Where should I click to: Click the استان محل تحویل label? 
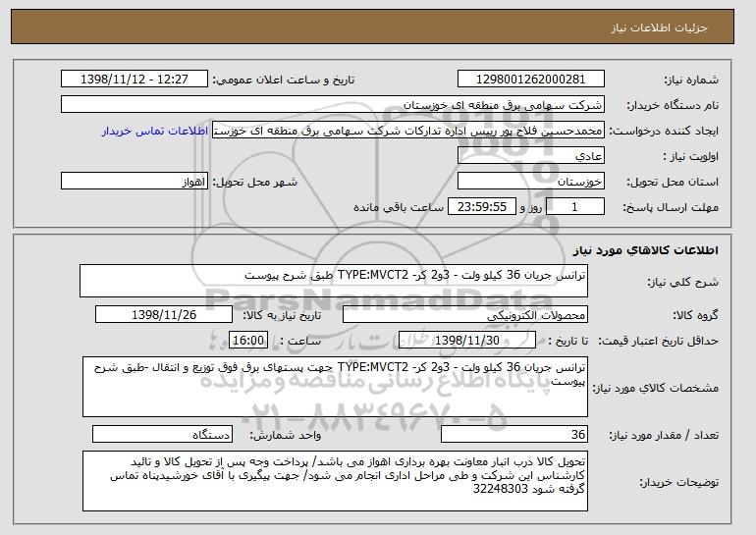673,182
